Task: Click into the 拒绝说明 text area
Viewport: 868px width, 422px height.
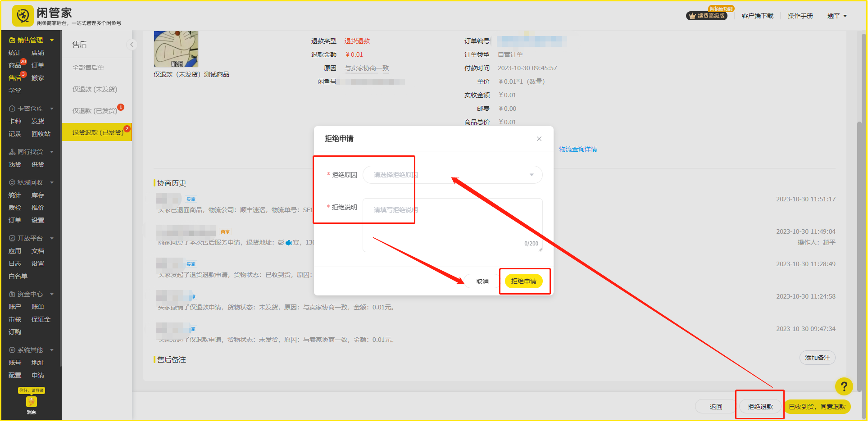Action: pos(452,225)
